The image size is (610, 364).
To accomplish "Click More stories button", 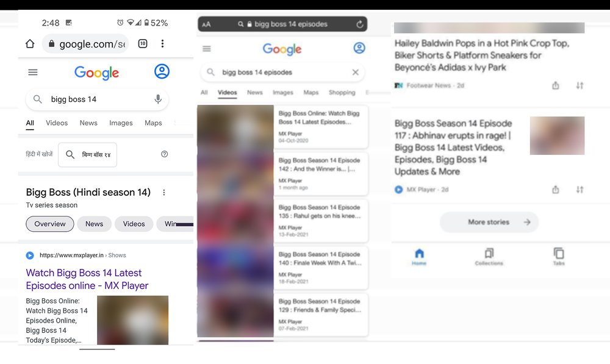I will [489, 222].
